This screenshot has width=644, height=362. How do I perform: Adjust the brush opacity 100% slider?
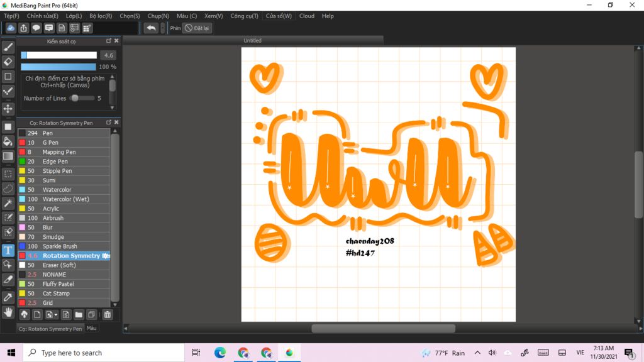point(58,67)
